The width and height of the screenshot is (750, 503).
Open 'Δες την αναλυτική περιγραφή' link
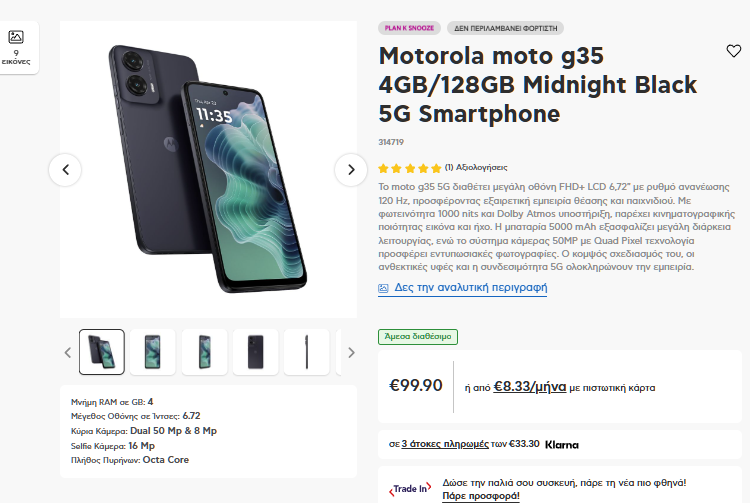470,288
